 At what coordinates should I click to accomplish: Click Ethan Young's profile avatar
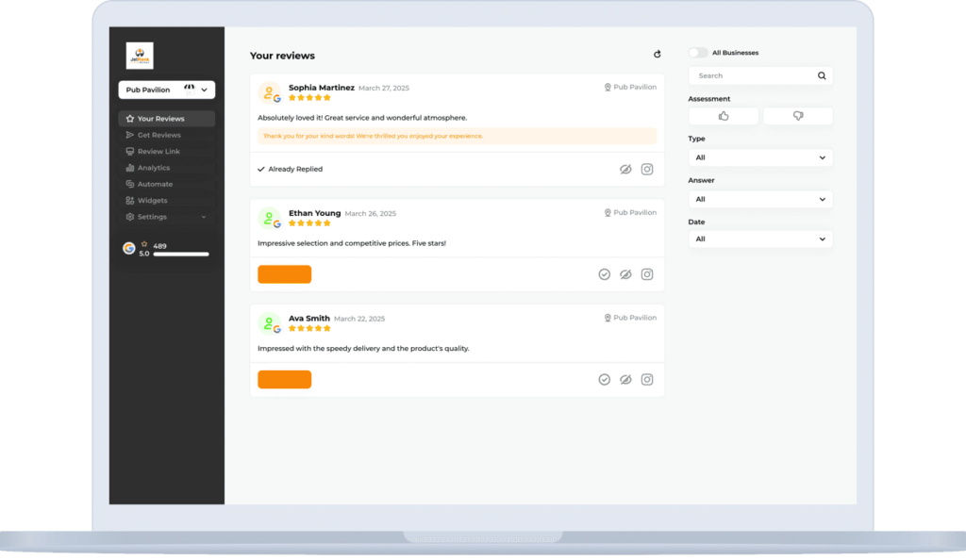270,219
